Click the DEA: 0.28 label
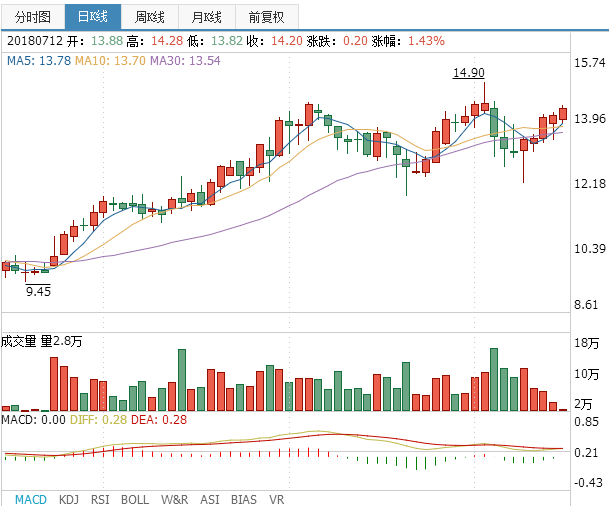This screenshot has height=506, width=609. (159, 420)
